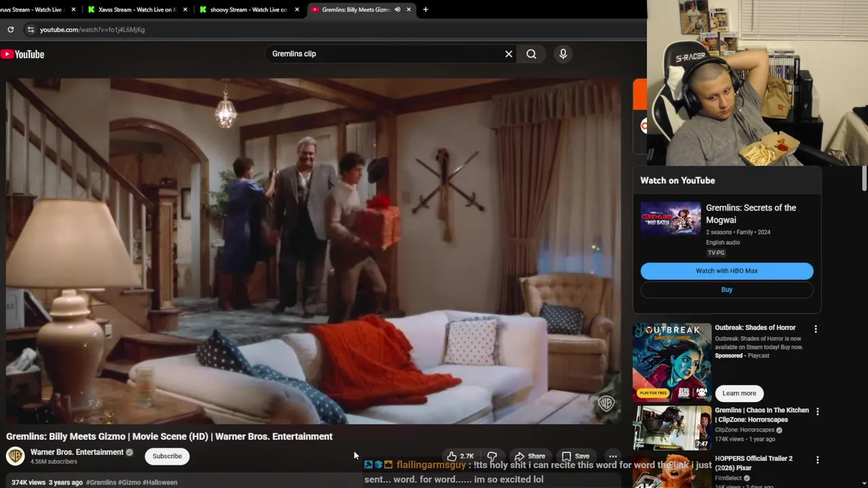The height and width of the screenshot is (488, 868).
Task: Share the video
Action: 530,456
